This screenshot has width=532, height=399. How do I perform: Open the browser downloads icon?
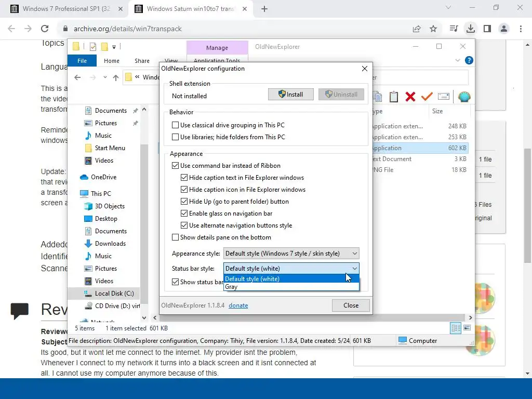coord(470,29)
